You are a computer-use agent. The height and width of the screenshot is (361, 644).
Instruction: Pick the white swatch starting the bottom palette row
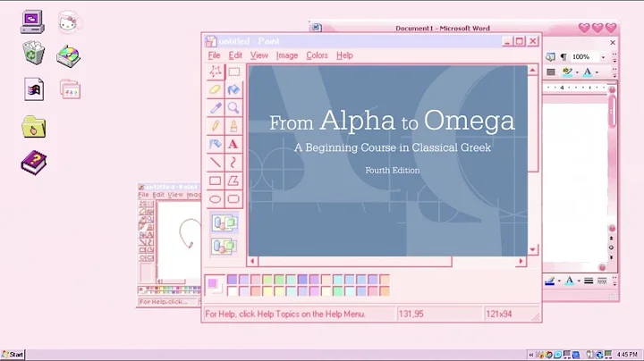pyautogui.click(x=232, y=291)
